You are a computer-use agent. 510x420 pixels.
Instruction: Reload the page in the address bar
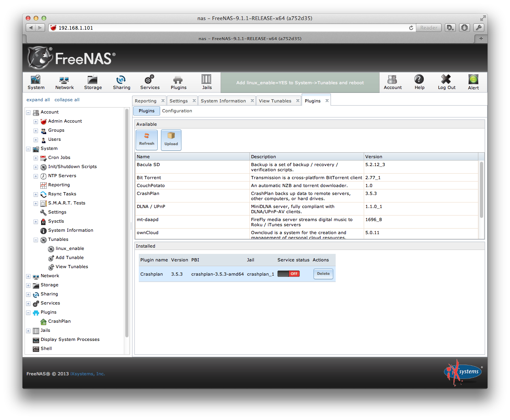[x=411, y=28]
